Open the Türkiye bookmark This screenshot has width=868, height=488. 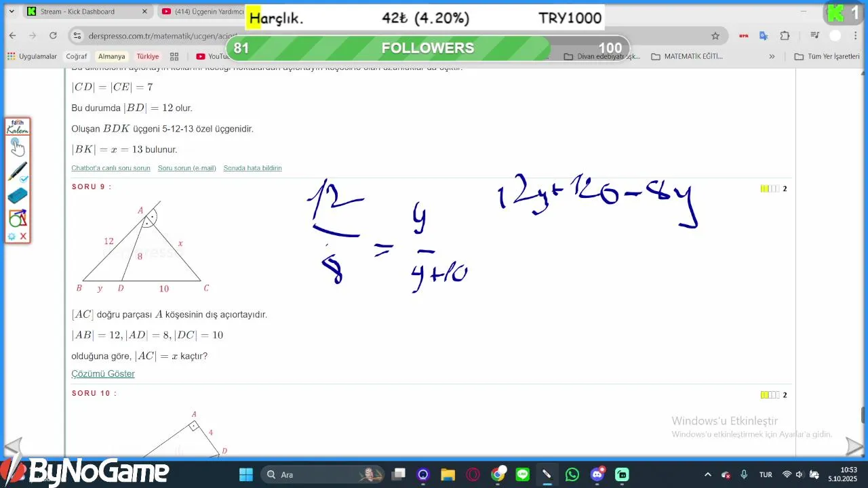point(147,56)
